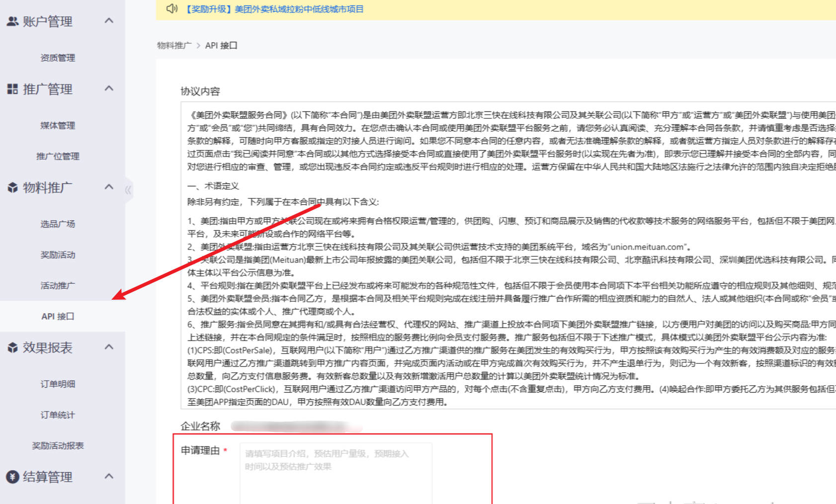Collapse the 结算管理 section chevron
The height and width of the screenshot is (504, 836).
pos(109,476)
